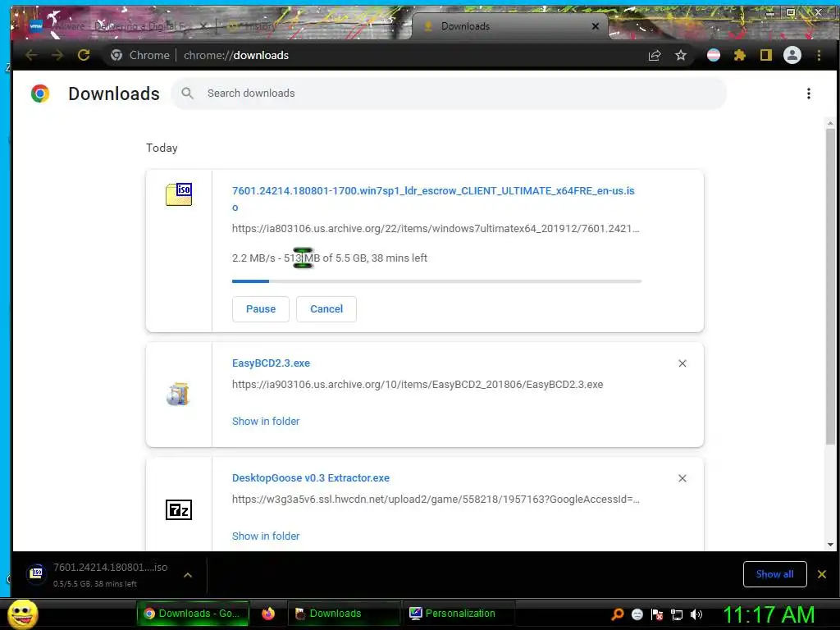Click Show all in the download shelf

(774, 574)
